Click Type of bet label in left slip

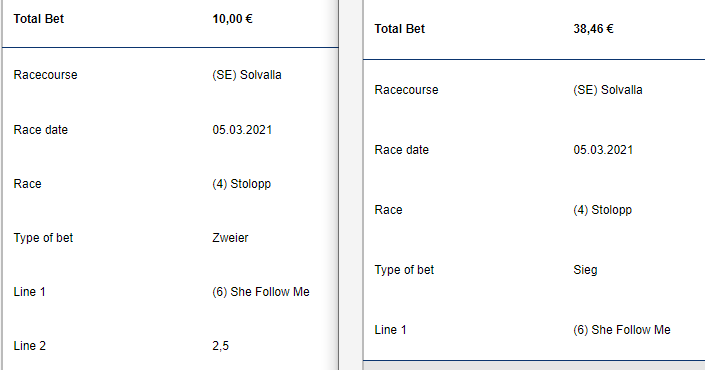click(x=43, y=238)
